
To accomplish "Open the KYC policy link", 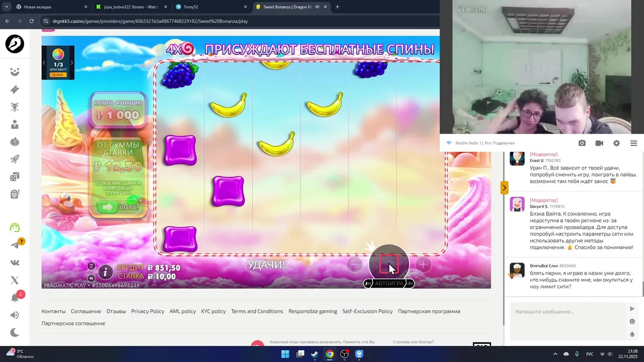I will [x=213, y=311].
